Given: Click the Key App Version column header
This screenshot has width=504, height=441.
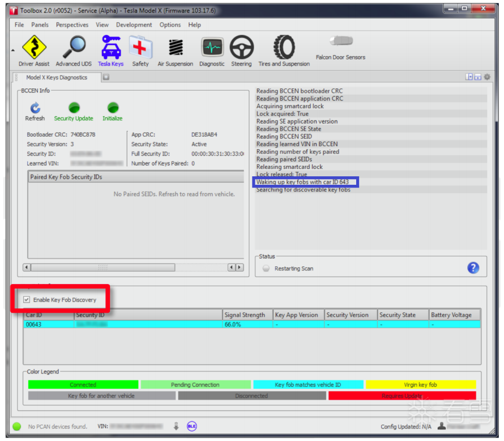Looking at the screenshot, I should click(x=298, y=315).
